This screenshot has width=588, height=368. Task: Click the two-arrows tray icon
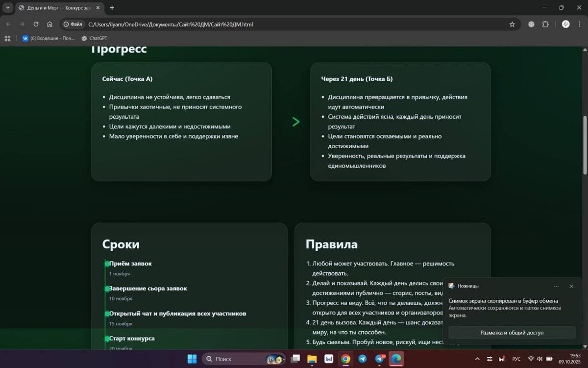click(x=490, y=359)
